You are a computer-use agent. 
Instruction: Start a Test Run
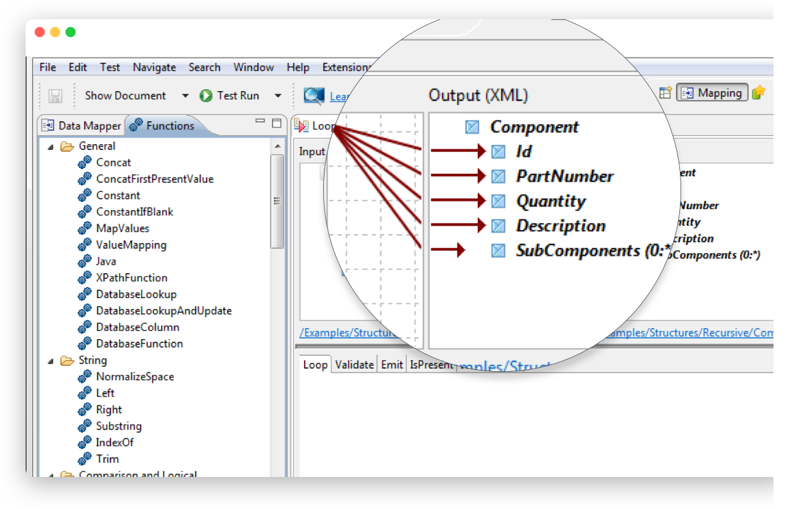231,95
